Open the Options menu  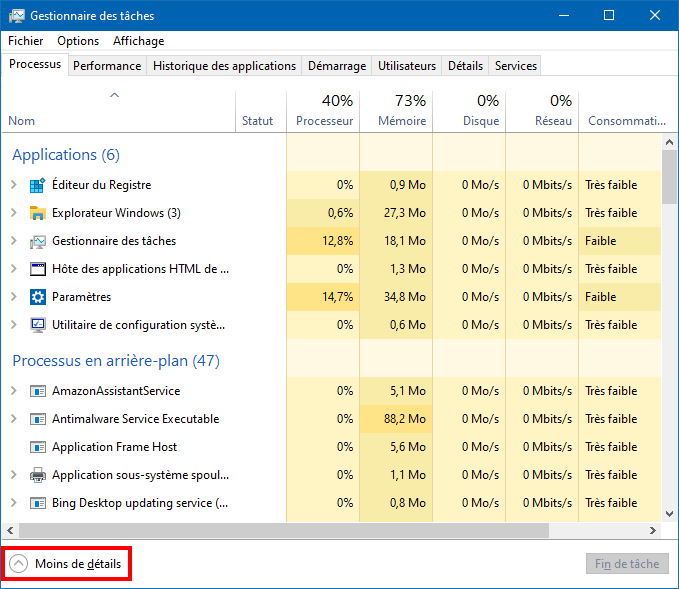click(78, 41)
